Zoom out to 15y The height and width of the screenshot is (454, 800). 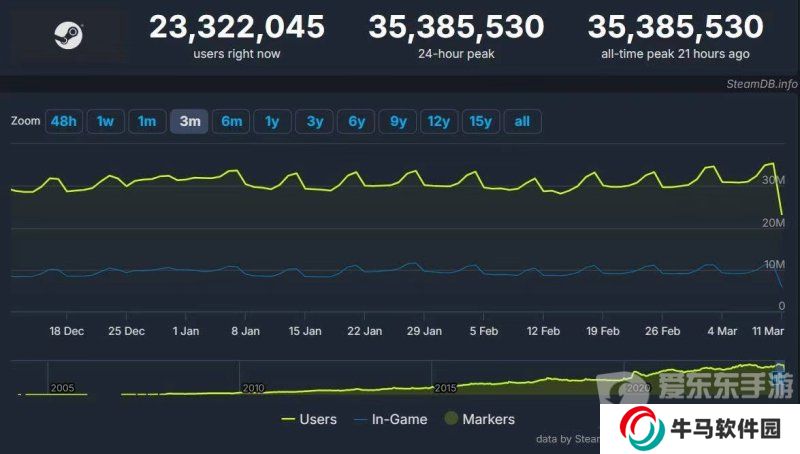(x=481, y=122)
